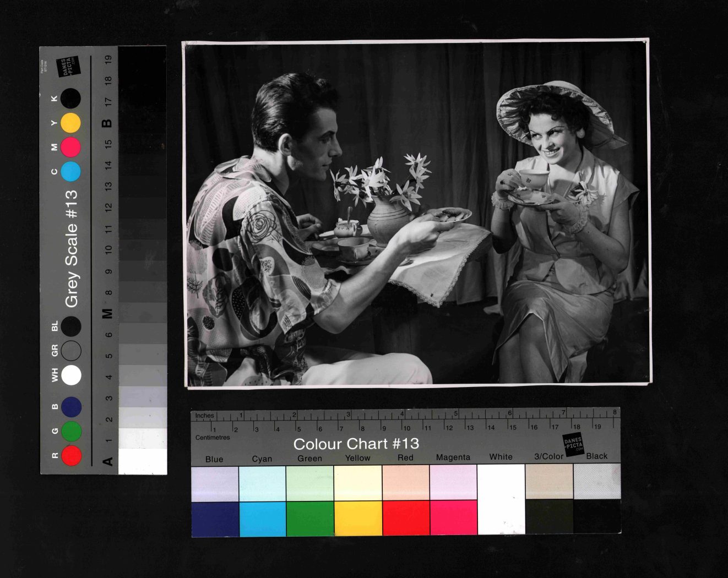The height and width of the screenshot is (578, 728).
Task: Click the green circle labeled G
Action: [72, 431]
